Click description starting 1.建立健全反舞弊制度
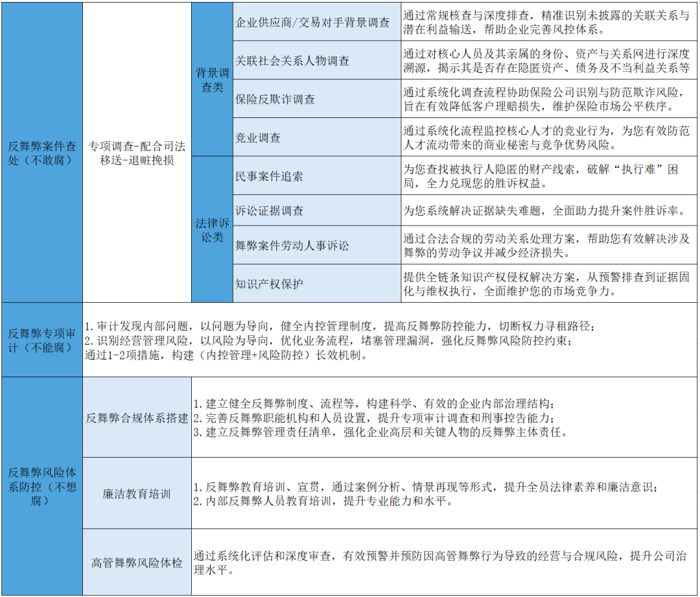The image size is (700, 597). click(x=445, y=417)
